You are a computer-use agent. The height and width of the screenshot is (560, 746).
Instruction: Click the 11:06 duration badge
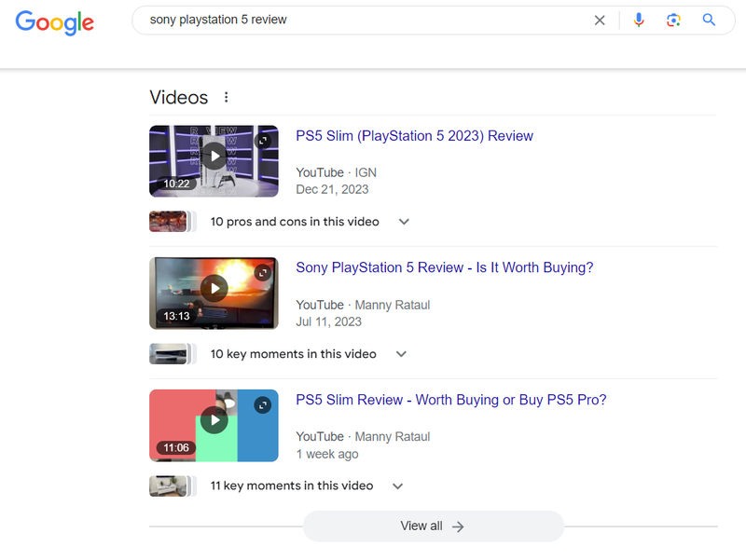(x=176, y=448)
